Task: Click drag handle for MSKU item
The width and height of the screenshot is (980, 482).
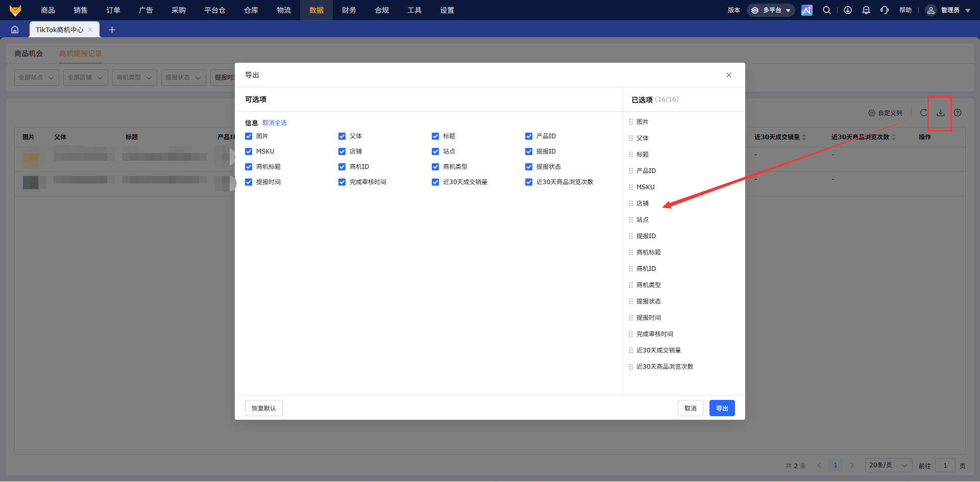Action: 631,187
